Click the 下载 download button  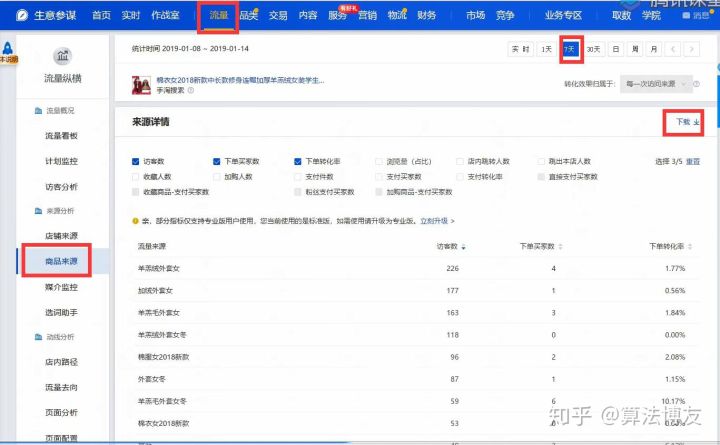(687, 122)
